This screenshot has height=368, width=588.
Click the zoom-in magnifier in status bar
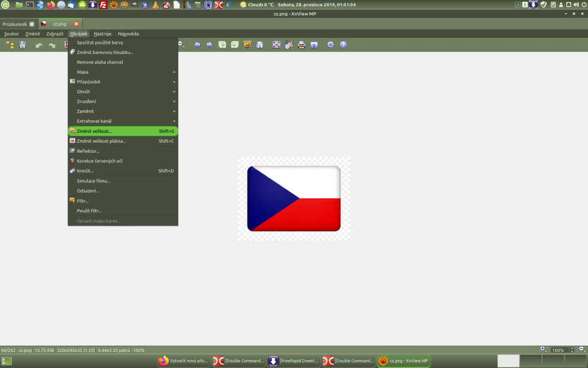coord(543,350)
